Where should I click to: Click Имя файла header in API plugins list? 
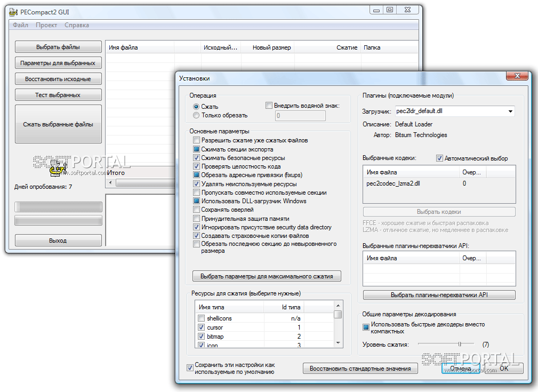click(411, 258)
